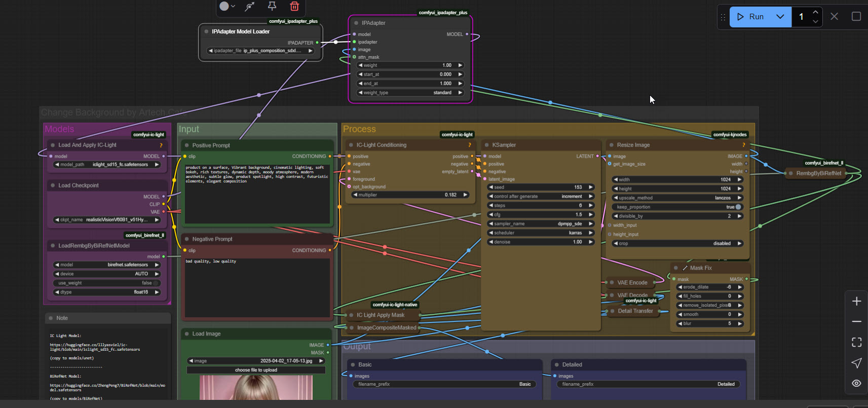Screen dimensions: 868x408
Task: Collapse the KSampler node via its dot
Action: click(486, 145)
